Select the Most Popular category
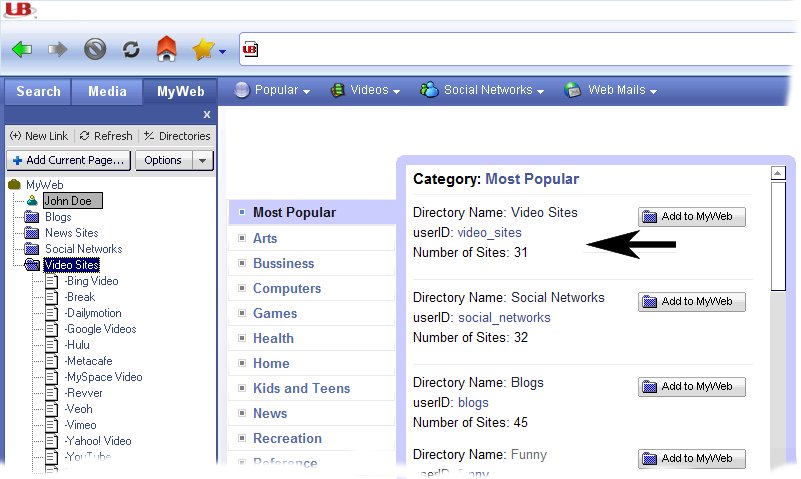Image resolution: width=801 pixels, height=479 pixels. [312, 212]
